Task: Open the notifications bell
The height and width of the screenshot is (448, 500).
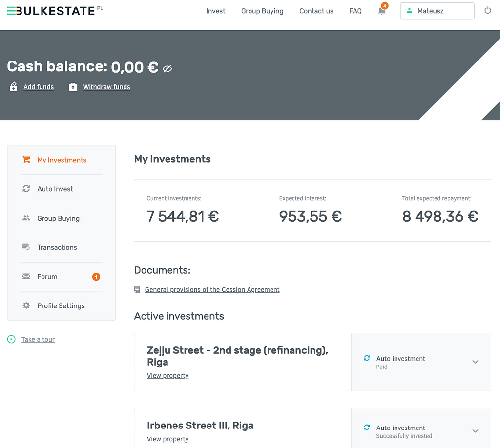Action: 382,11
